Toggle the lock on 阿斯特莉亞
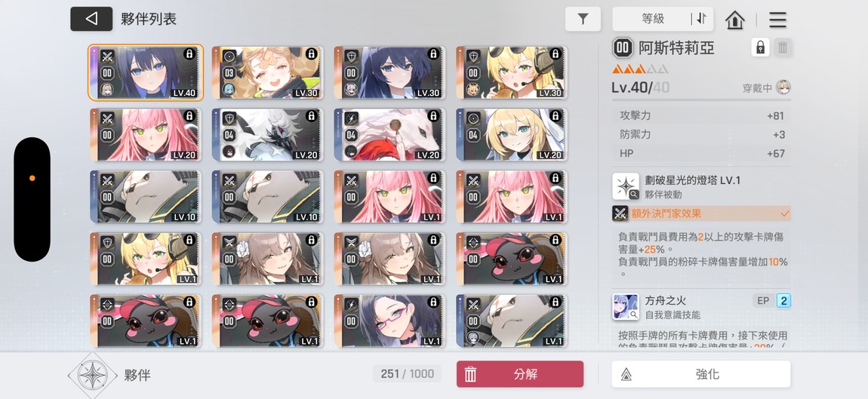This screenshot has height=399, width=868. 761,48
